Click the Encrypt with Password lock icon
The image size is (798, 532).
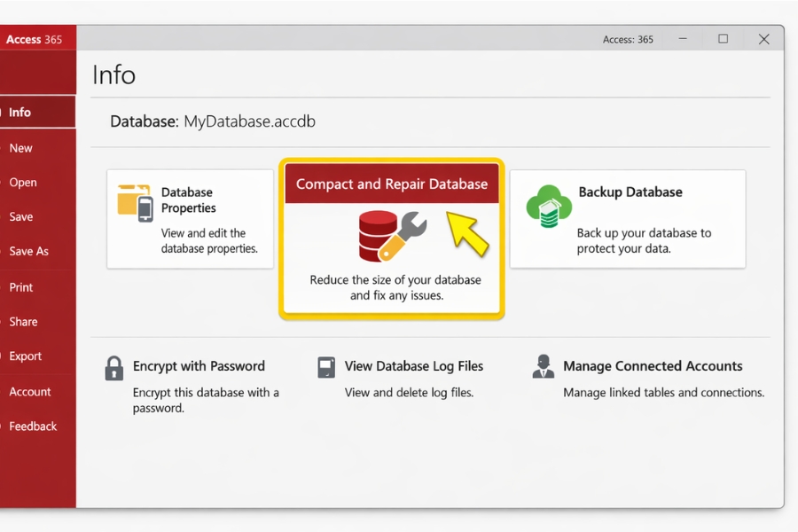click(114, 368)
